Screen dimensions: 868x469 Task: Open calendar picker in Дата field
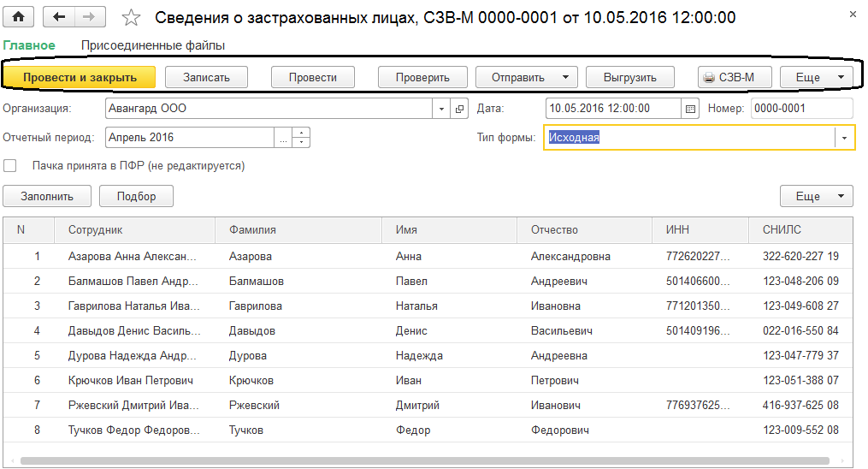click(x=691, y=109)
